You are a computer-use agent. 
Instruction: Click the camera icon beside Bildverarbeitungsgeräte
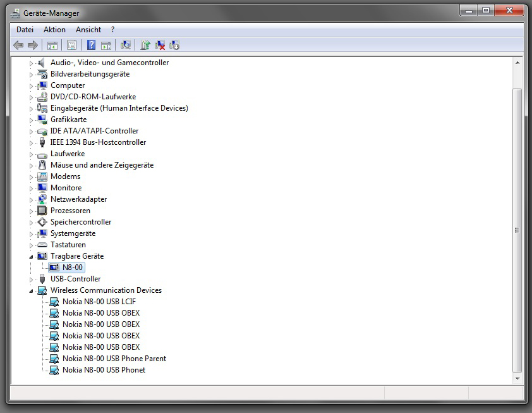[42, 74]
